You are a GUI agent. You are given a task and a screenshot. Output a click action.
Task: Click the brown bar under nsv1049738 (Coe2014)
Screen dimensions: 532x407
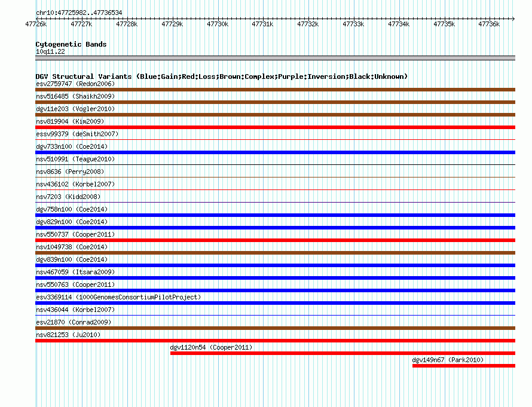click(x=275, y=253)
